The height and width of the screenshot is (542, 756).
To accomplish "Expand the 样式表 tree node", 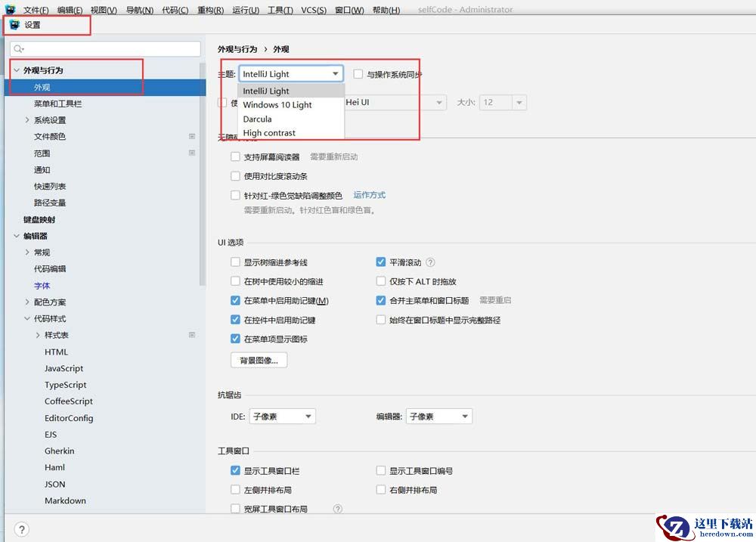I will coord(38,335).
